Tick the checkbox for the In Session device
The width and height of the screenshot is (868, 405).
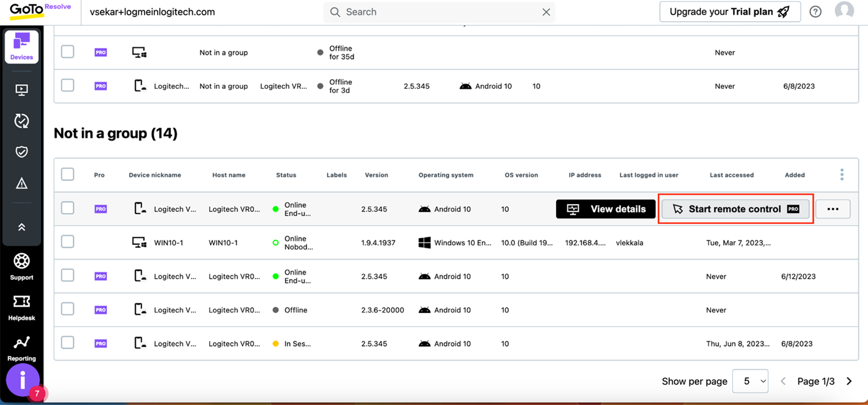coord(68,343)
